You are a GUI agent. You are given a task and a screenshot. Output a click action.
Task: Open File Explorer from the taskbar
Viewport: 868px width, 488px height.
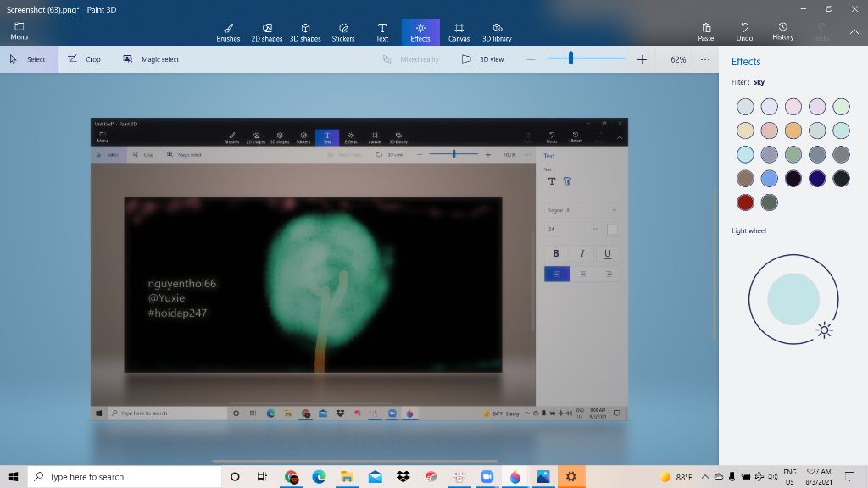(x=347, y=476)
